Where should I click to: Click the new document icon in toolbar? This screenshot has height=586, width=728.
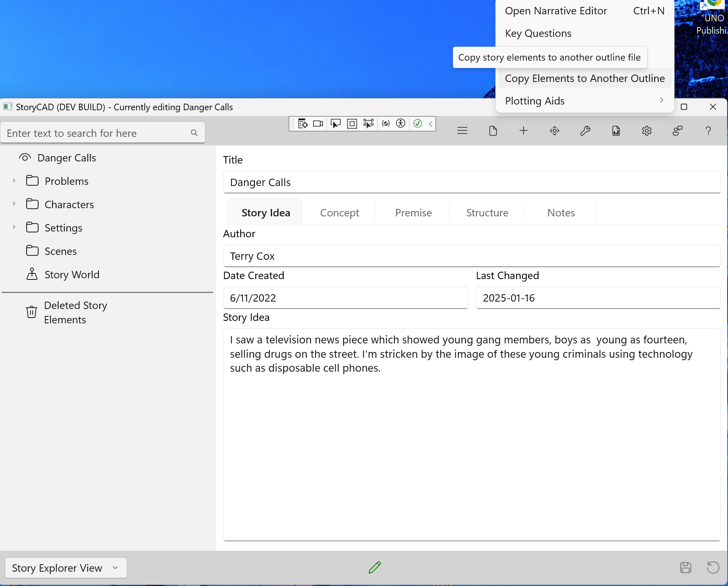coord(493,130)
